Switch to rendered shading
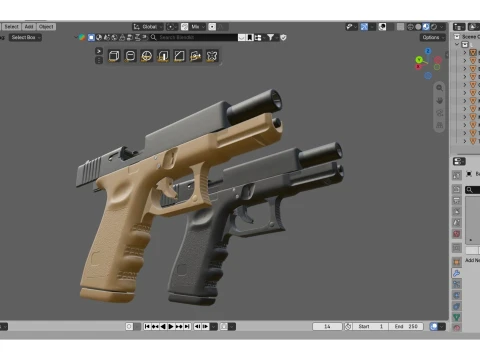The width and height of the screenshot is (480, 360). click(x=434, y=27)
